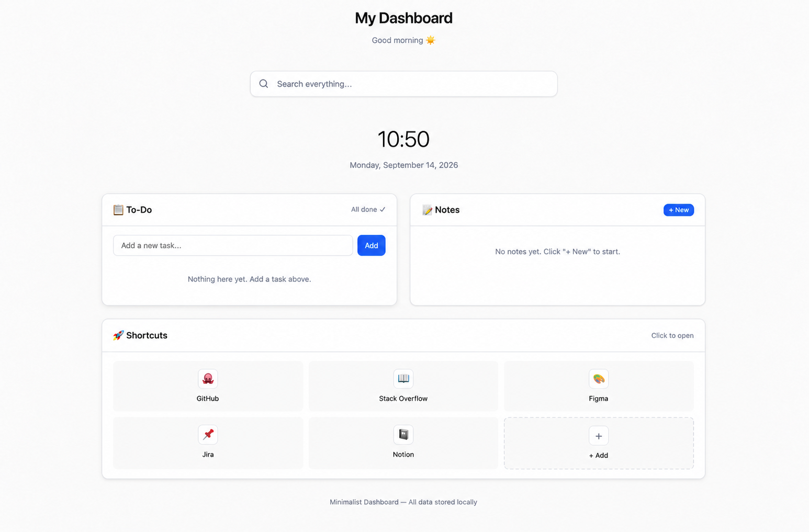This screenshot has width=809, height=532.
Task: Click the '+ Add' label text
Action: click(x=599, y=456)
